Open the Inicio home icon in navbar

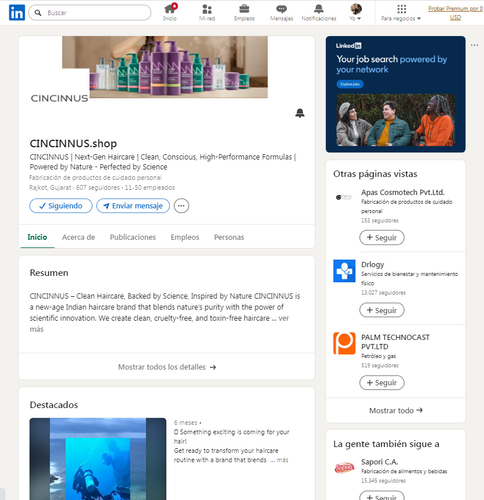click(x=170, y=13)
